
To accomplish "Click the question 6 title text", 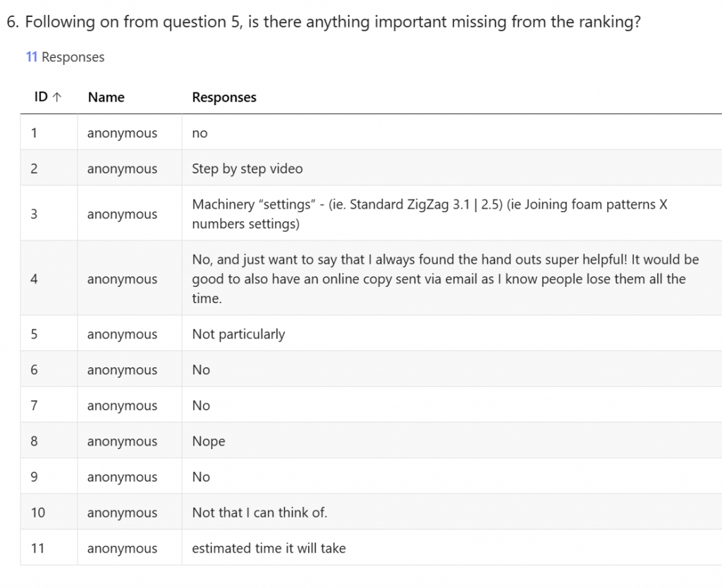I will 324,22.
